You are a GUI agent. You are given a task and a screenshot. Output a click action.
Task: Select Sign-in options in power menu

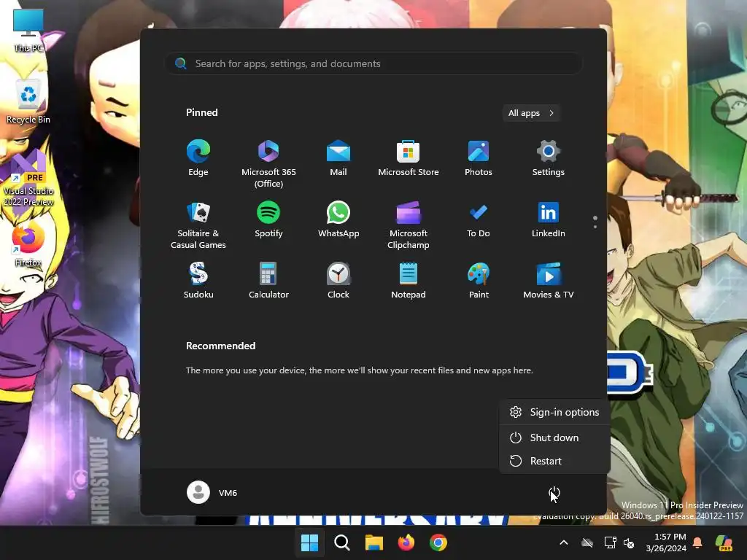click(x=554, y=413)
